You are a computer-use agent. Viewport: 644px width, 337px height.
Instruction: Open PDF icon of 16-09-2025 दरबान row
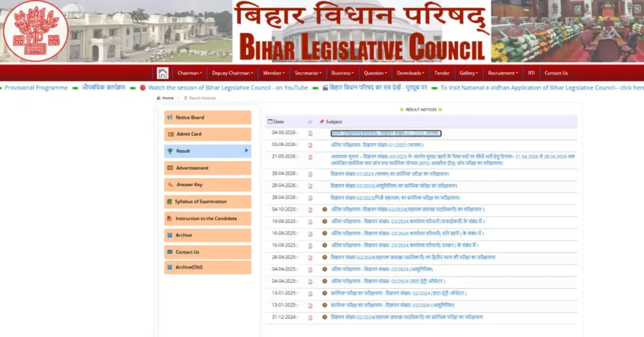(310, 246)
